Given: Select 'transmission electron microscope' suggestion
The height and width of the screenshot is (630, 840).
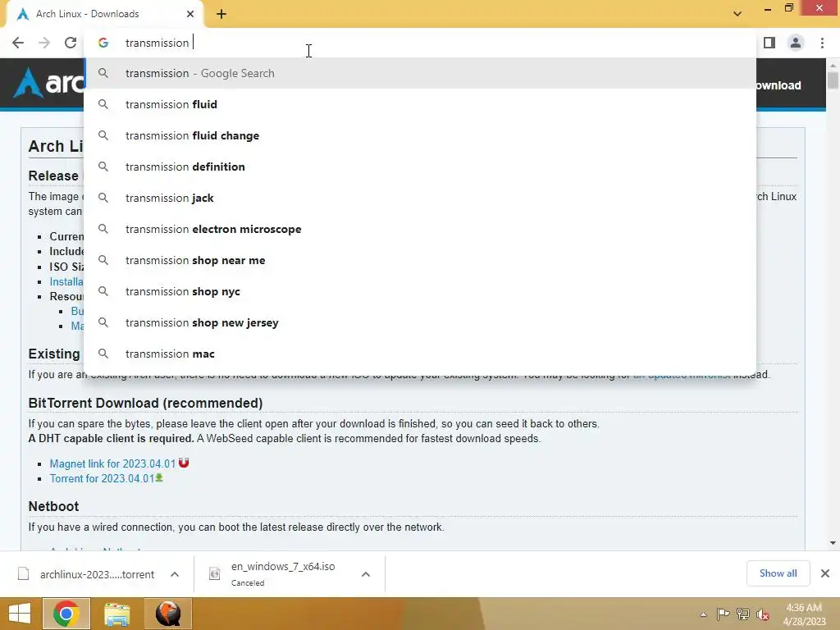Looking at the screenshot, I should point(420,229).
